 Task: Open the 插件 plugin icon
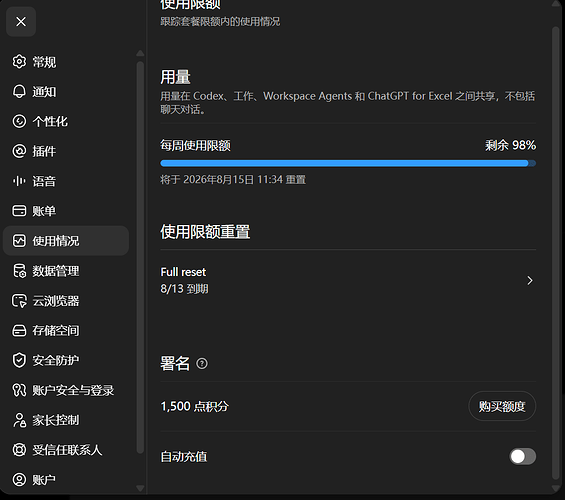19,151
